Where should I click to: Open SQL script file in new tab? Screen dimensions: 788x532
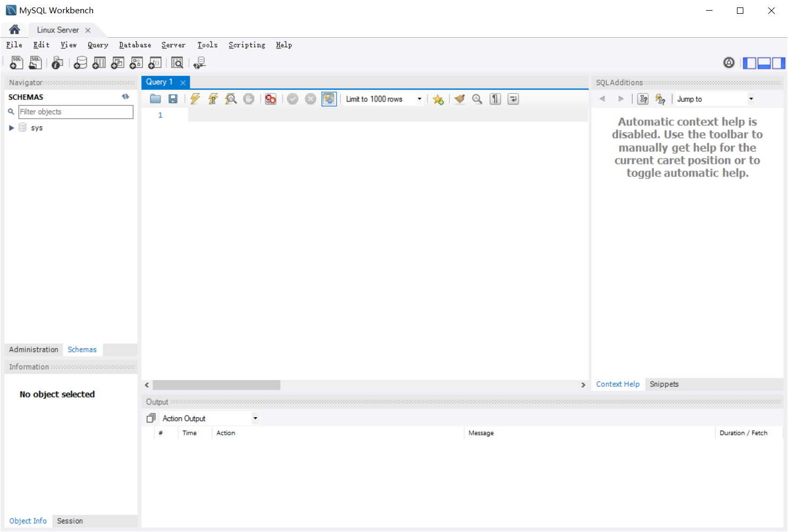click(35, 63)
